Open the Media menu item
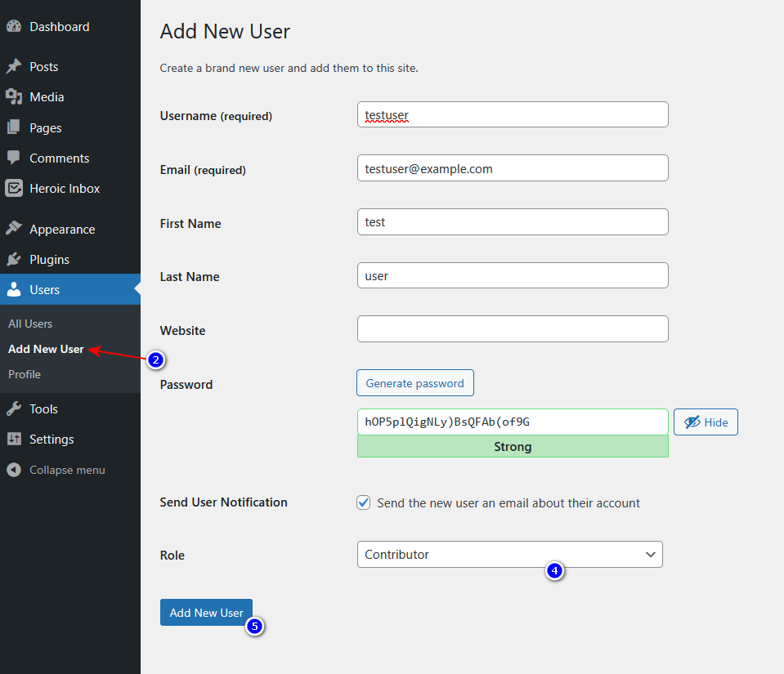 click(47, 97)
